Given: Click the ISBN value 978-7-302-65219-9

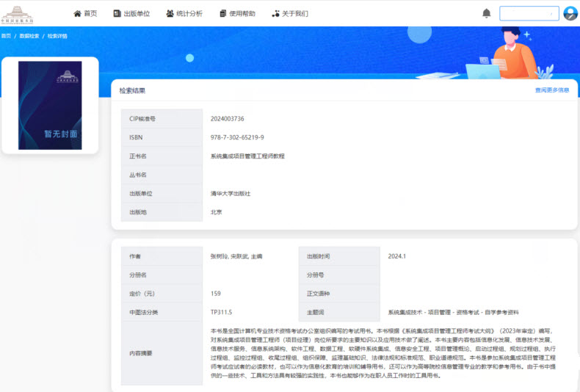Looking at the screenshot, I should (237, 137).
